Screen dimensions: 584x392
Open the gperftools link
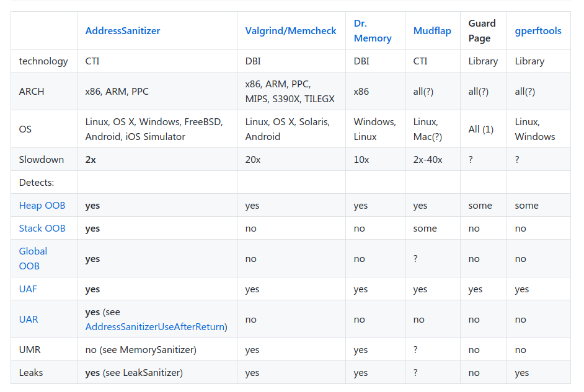(538, 31)
